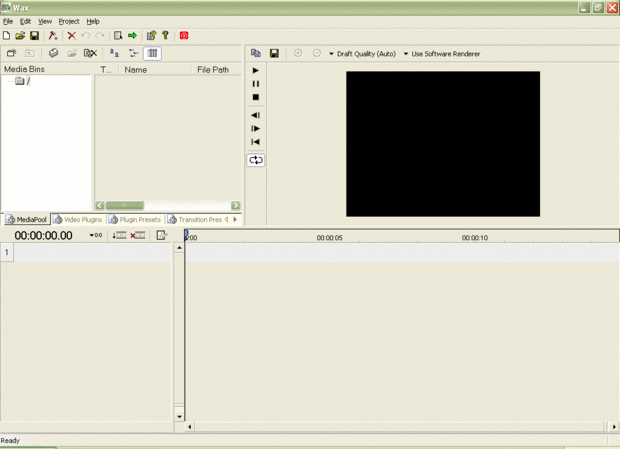The image size is (620, 449).
Task: Jump to the start of the timeline
Action: (255, 142)
